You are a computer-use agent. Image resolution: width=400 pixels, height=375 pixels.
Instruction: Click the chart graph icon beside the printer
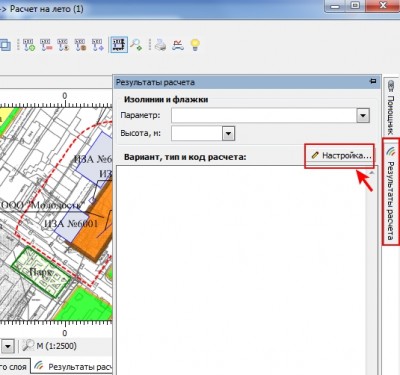click(178, 45)
